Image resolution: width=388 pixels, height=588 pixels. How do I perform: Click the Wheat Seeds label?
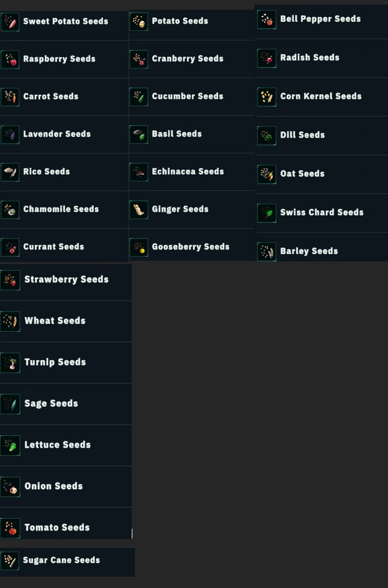(55, 321)
